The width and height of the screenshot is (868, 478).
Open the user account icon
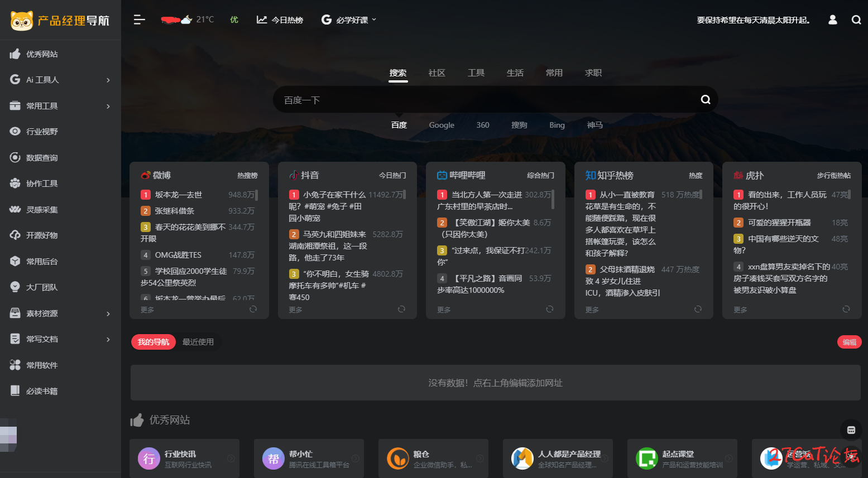[833, 20]
